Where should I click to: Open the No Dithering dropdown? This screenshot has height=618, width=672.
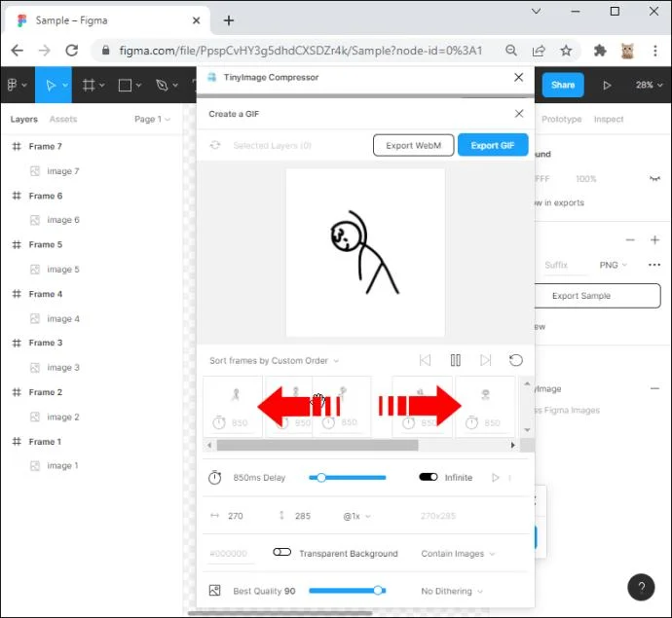452,591
